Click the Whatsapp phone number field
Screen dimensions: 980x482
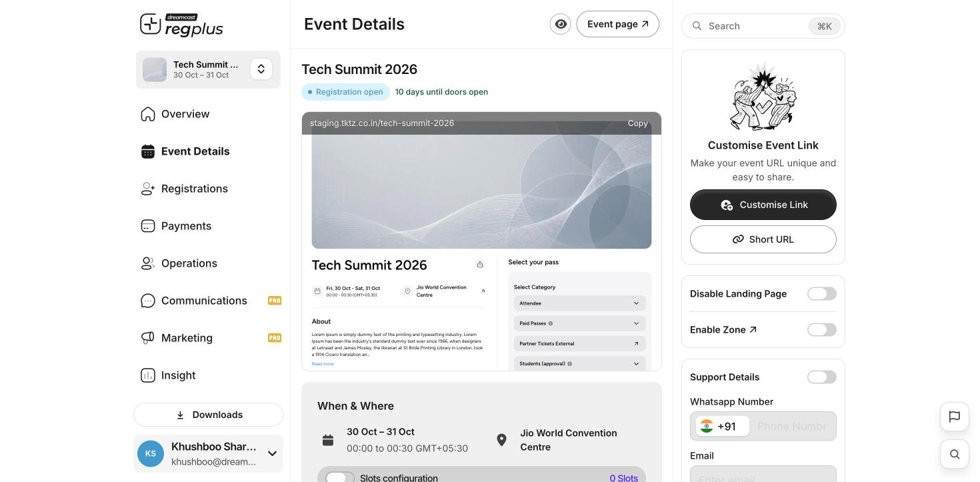point(791,426)
